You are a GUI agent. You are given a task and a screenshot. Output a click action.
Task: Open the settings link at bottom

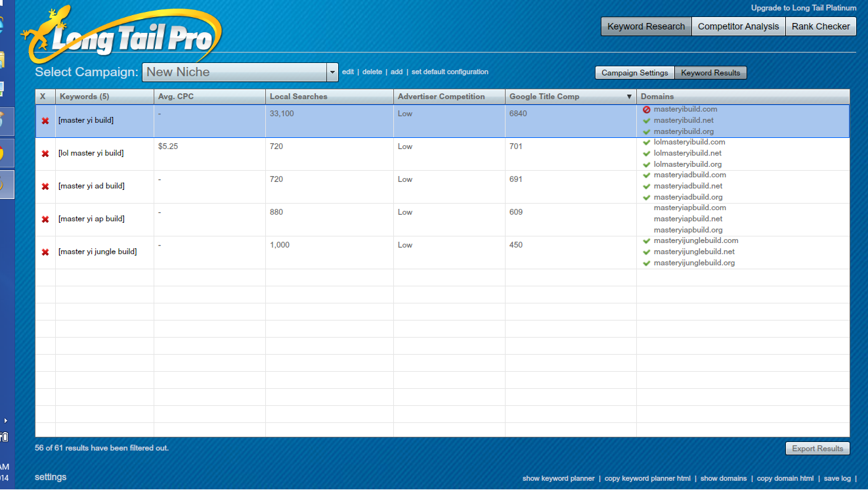tap(51, 478)
